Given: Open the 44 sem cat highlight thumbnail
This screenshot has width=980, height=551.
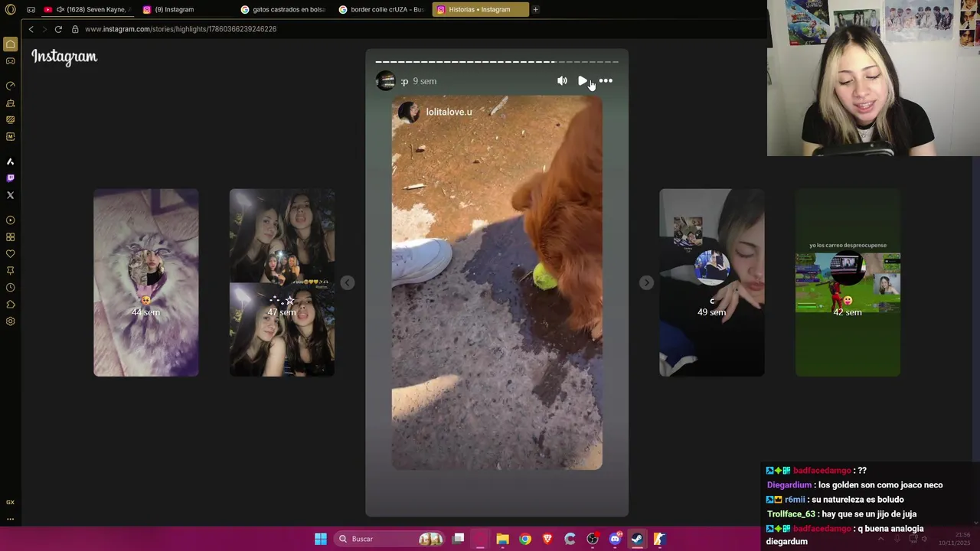Looking at the screenshot, I should [145, 282].
